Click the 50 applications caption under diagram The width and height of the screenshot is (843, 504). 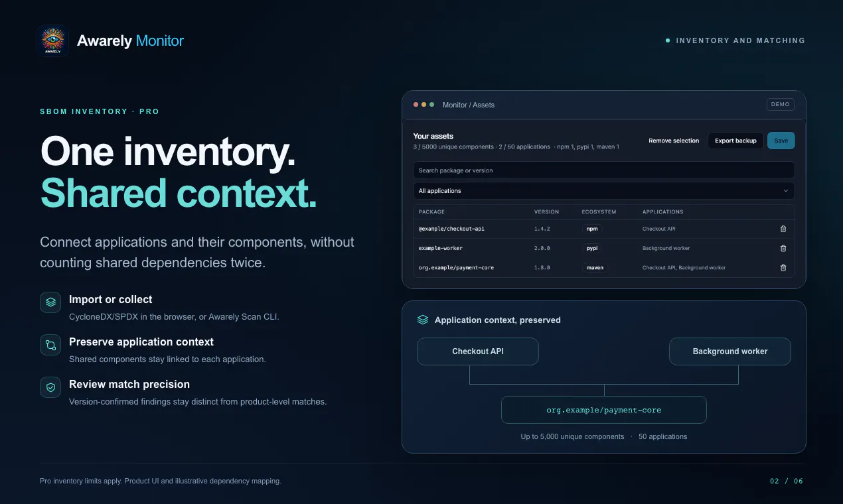(x=663, y=436)
